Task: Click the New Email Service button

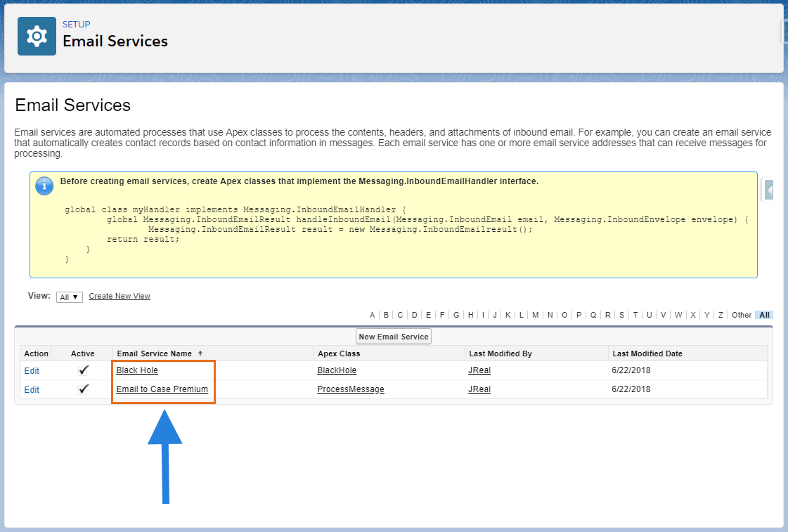Action: [394, 337]
